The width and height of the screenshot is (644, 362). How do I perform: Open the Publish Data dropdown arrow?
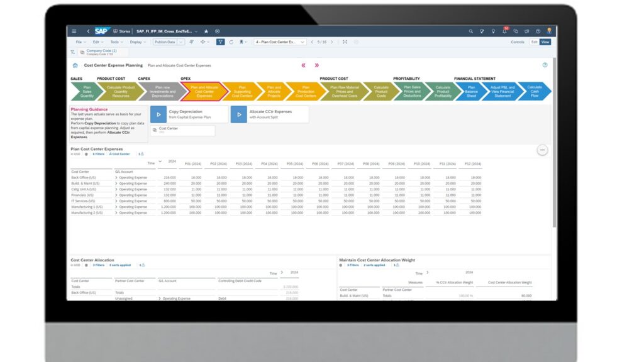coord(181,42)
